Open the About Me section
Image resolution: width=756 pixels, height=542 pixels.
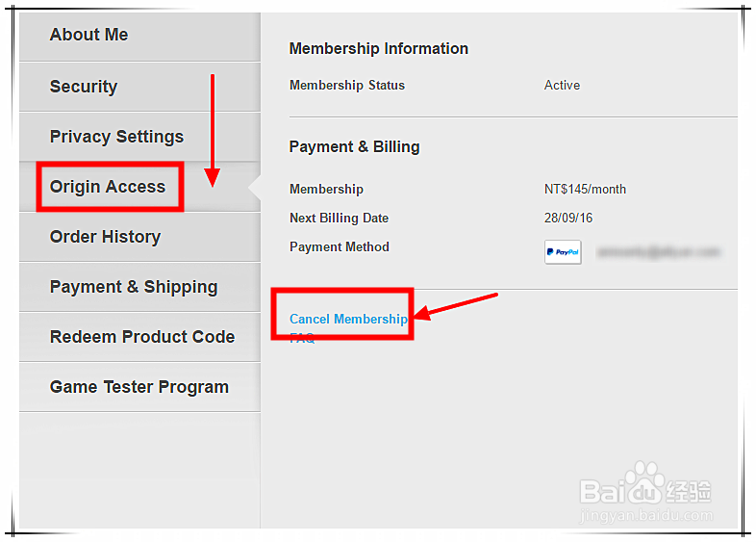tap(88, 35)
